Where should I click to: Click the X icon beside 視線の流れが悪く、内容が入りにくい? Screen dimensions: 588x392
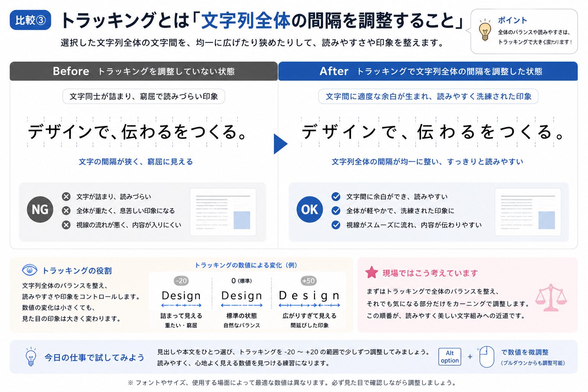click(x=66, y=225)
